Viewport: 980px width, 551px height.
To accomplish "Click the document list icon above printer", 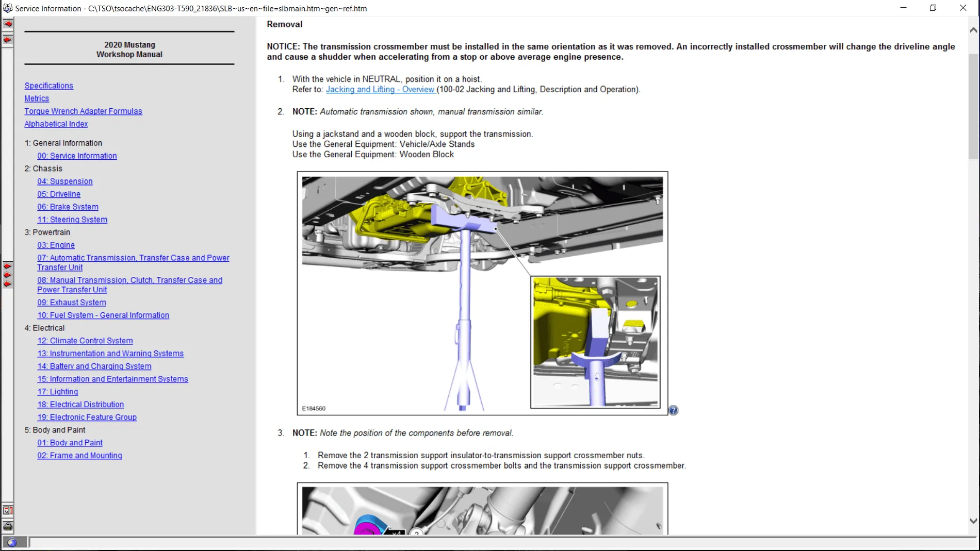I will (x=8, y=511).
